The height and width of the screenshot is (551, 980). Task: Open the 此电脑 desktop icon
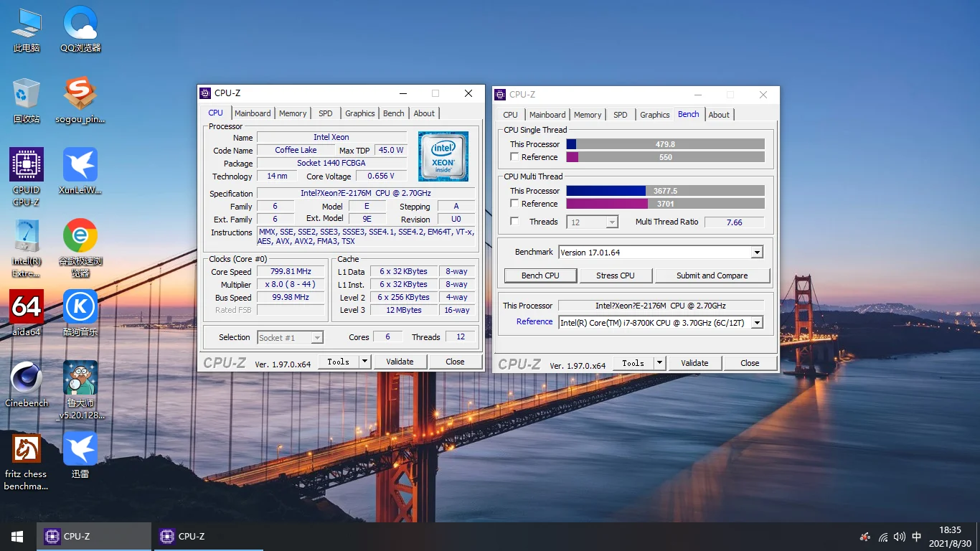pyautogui.click(x=27, y=30)
